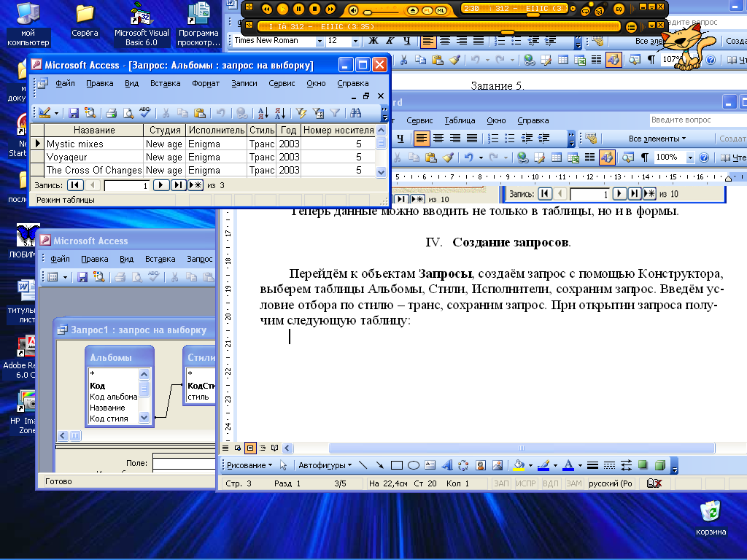This screenshot has width=747, height=560.
Task: Toggle Underline Ч in front Word toolbar
Action: tap(400, 139)
